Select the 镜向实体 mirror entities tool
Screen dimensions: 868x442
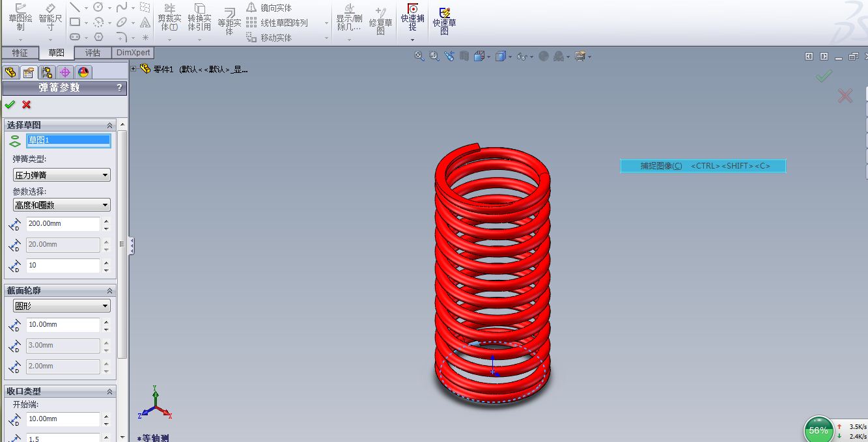[x=267, y=8]
